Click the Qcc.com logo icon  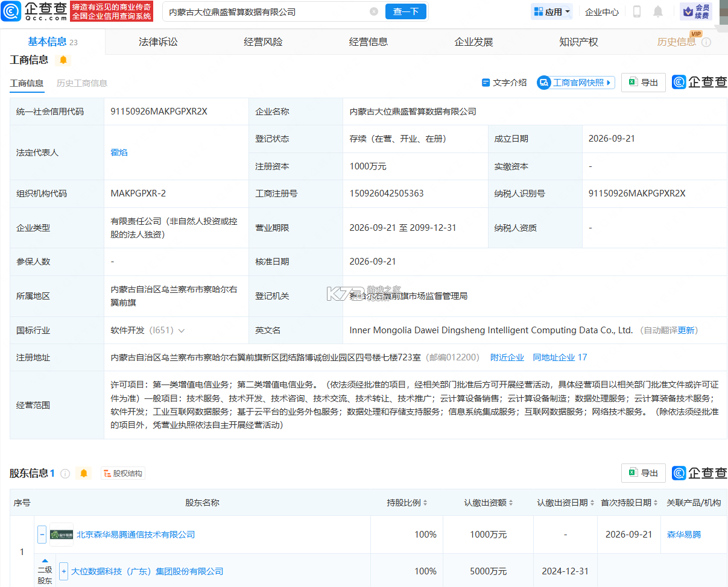tap(11, 11)
